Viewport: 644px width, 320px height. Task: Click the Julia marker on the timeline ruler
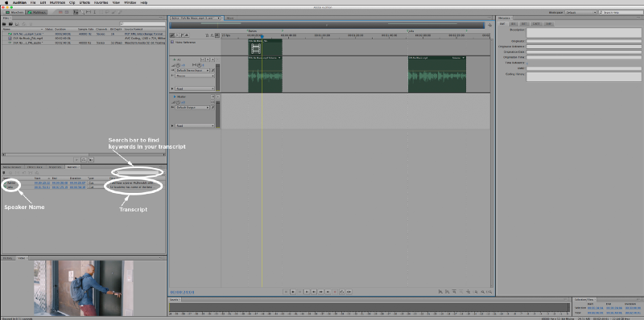(411, 31)
